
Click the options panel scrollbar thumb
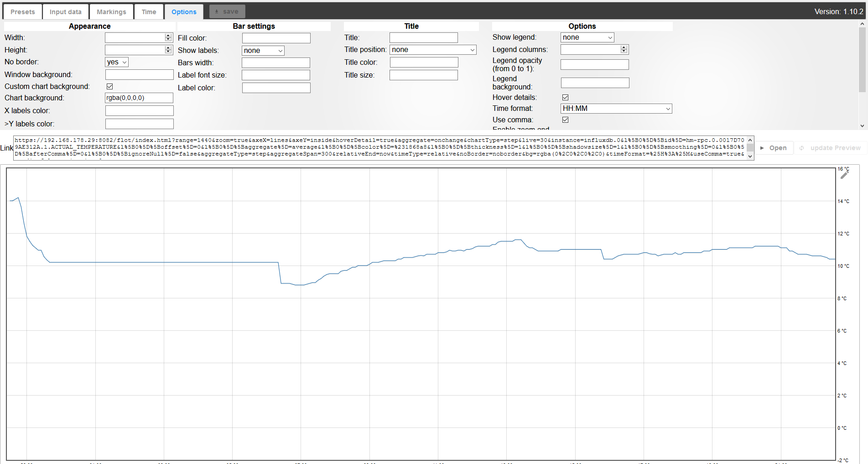(x=862, y=59)
